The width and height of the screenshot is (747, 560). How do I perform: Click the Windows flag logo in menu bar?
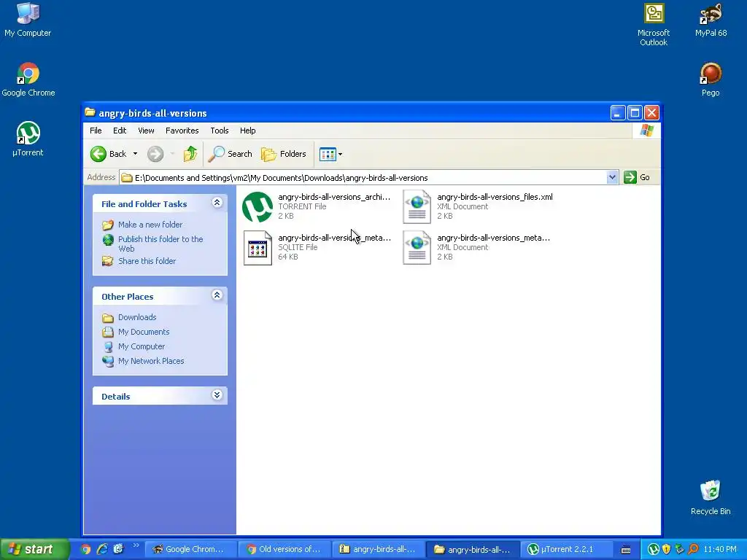click(x=646, y=131)
